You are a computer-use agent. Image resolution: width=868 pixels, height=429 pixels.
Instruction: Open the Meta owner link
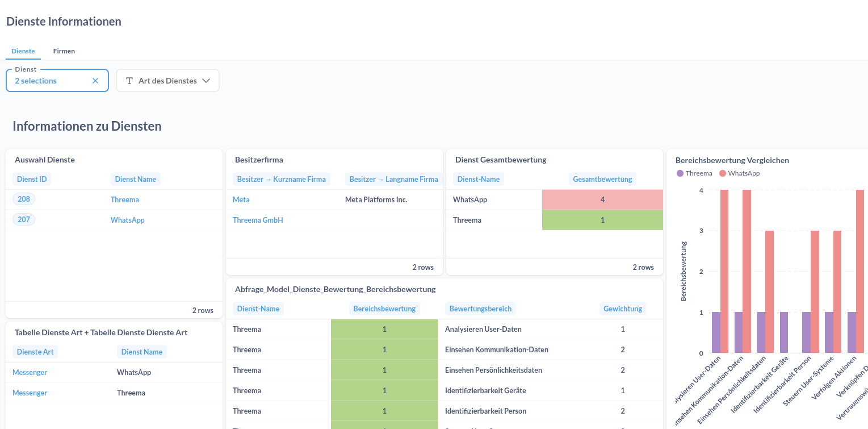[241, 199]
